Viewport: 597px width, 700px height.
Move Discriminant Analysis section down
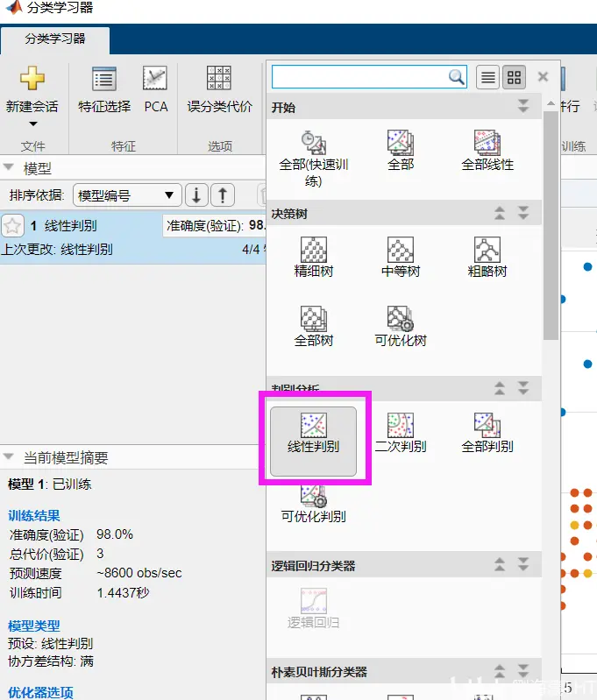click(523, 388)
